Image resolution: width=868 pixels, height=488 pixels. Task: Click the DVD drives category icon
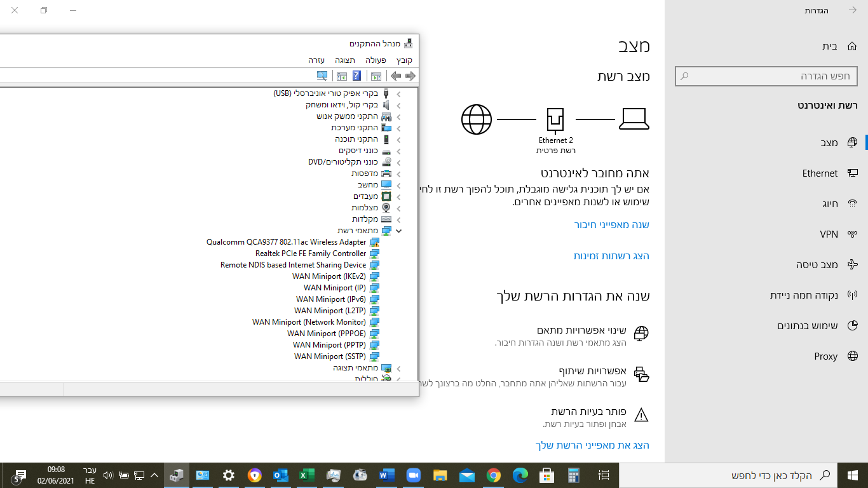pos(386,162)
